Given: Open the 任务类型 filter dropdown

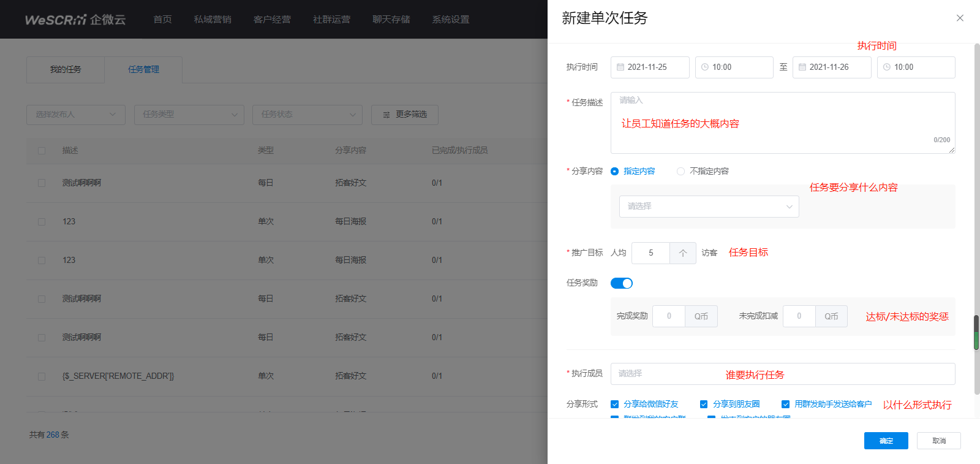Looking at the screenshot, I should (189, 115).
